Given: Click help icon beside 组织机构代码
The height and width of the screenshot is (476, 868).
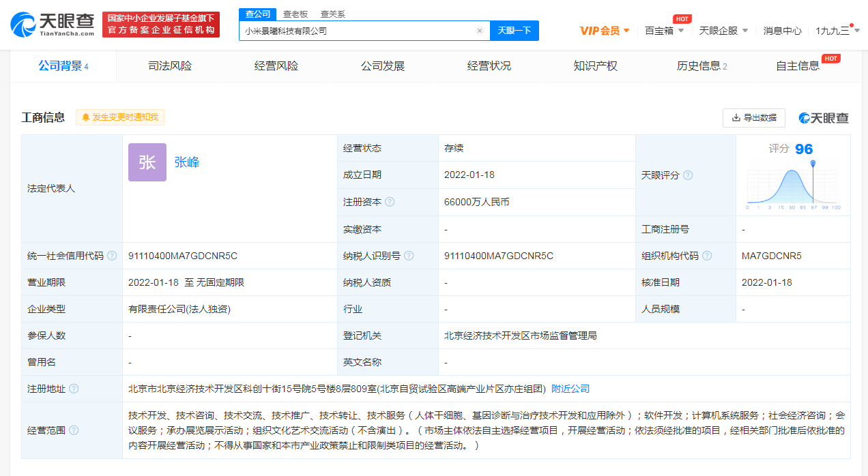Looking at the screenshot, I should tap(707, 256).
